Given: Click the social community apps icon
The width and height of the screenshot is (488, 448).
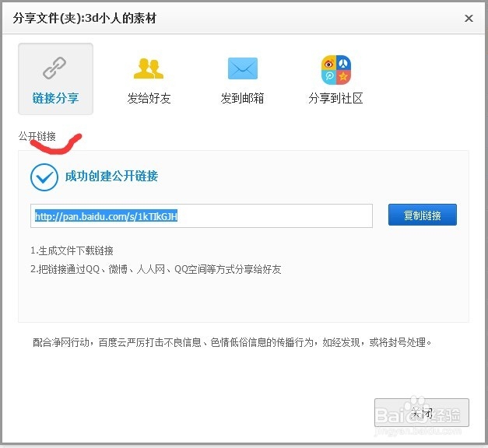Looking at the screenshot, I should pyautogui.click(x=336, y=70).
